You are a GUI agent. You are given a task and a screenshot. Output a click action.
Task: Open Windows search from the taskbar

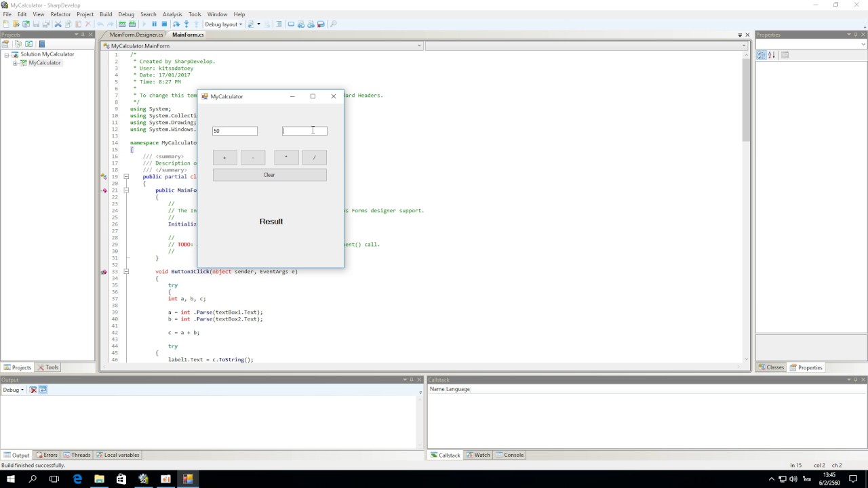click(33, 479)
